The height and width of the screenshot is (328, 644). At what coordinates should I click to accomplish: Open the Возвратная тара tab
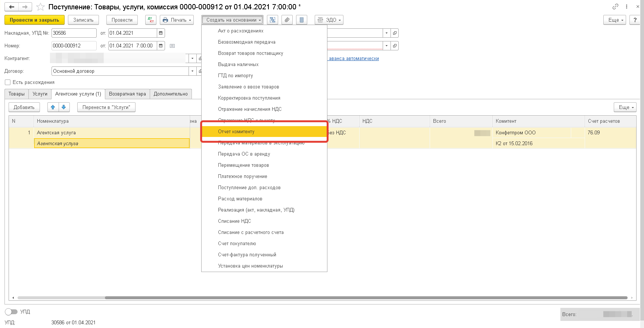click(127, 94)
